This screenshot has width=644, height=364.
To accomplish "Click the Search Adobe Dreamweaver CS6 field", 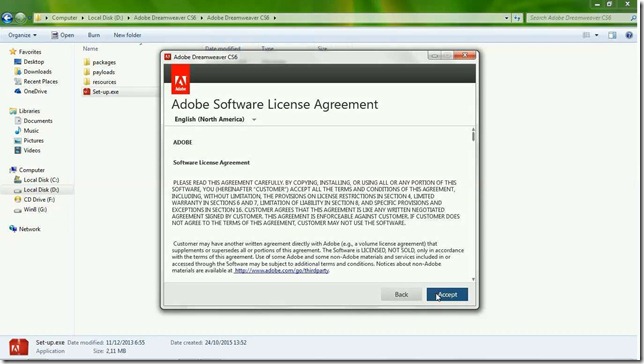I will 577,18.
